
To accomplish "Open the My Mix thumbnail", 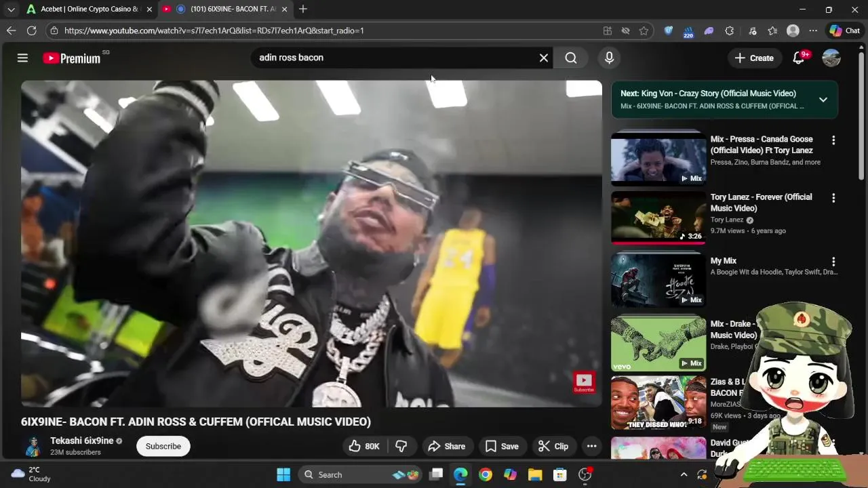I will pyautogui.click(x=658, y=280).
